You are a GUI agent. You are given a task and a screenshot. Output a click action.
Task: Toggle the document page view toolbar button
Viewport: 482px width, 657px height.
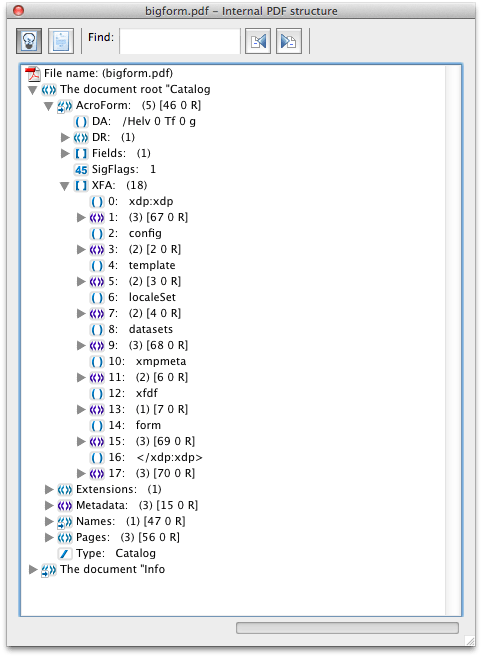click(61, 41)
